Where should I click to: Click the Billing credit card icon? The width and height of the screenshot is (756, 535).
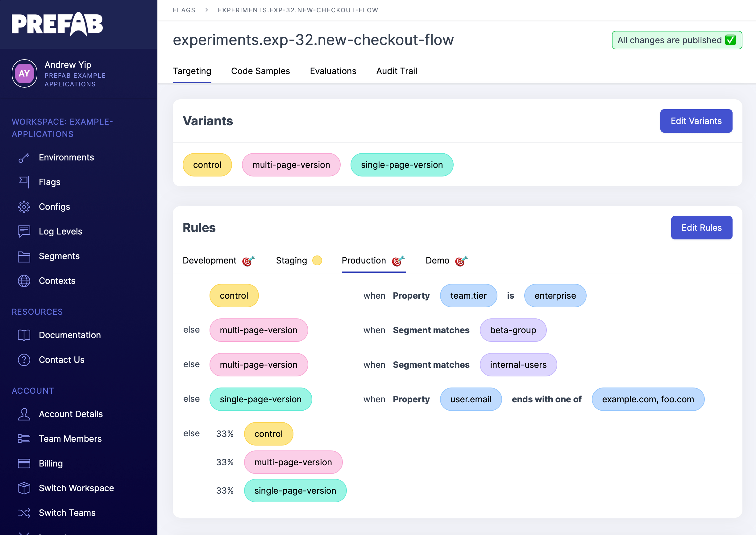pyautogui.click(x=24, y=463)
